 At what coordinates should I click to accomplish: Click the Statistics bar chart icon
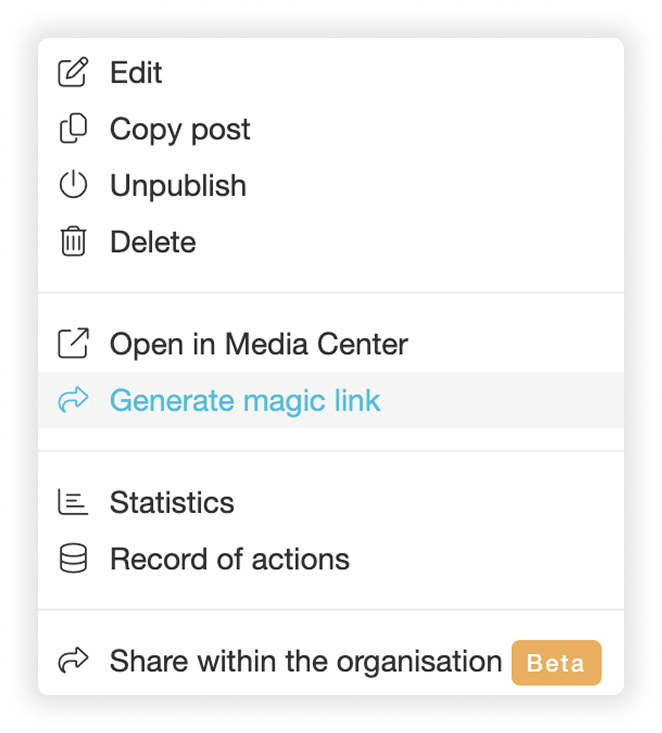coord(73,502)
